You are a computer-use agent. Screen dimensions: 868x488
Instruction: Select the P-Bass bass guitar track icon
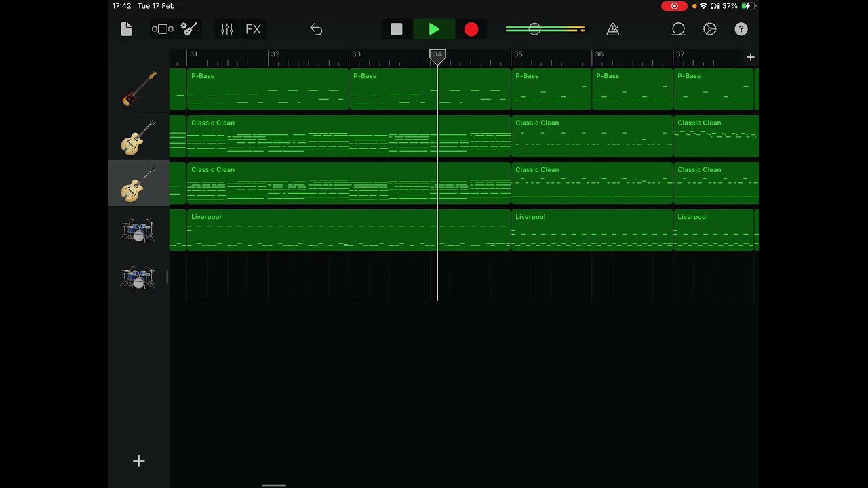tap(138, 89)
